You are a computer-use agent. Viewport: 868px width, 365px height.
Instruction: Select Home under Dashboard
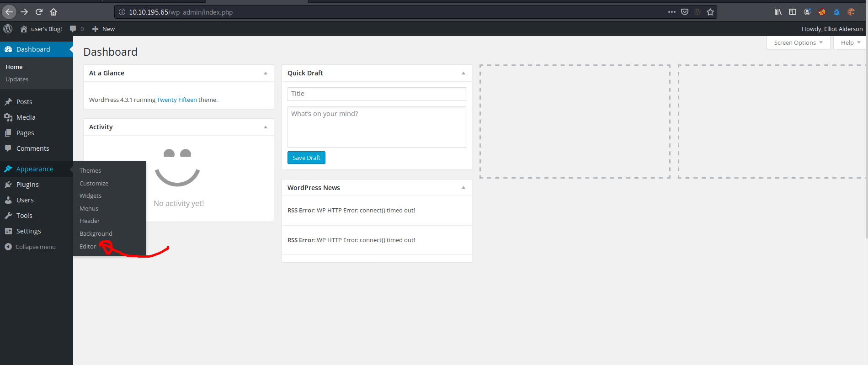[x=14, y=67]
